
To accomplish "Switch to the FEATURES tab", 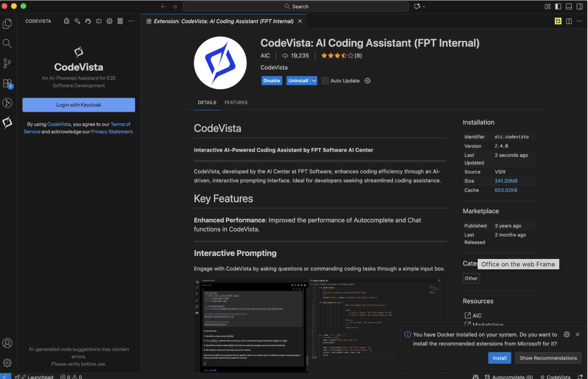I will 236,103.
